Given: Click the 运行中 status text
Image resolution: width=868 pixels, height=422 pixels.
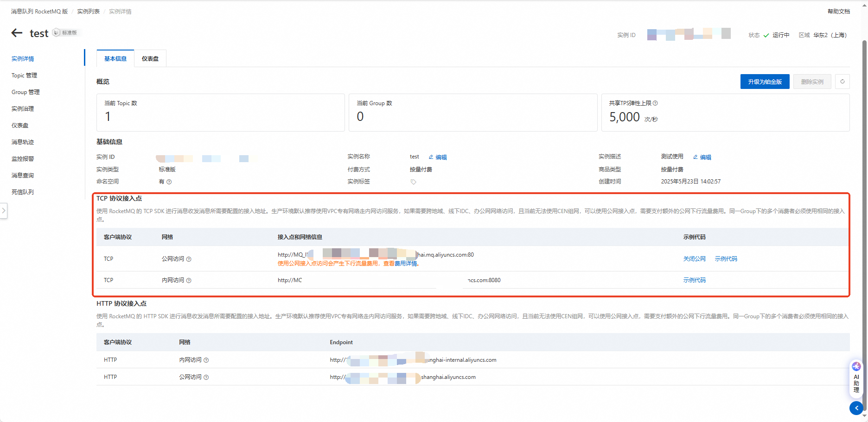Looking at the screenshot, I should pos(781,35).
